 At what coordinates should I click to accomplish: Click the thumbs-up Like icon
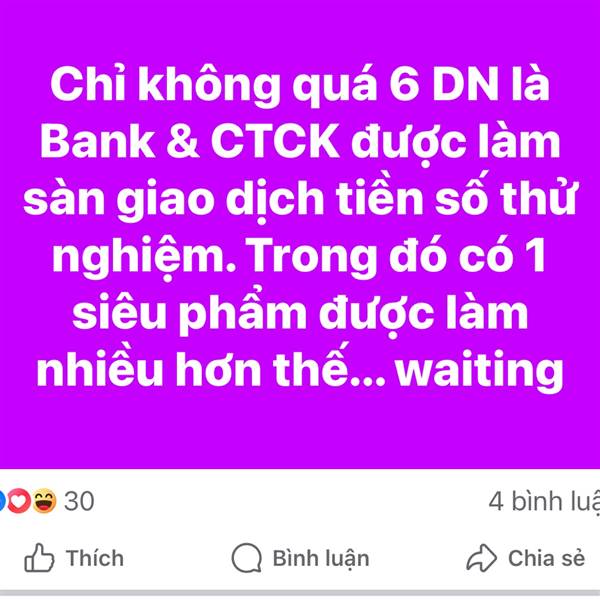39,558
